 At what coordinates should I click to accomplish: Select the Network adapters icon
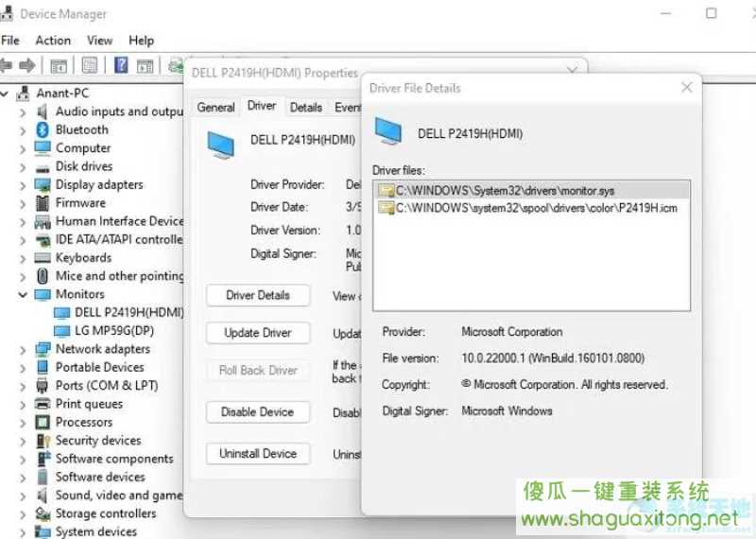[43, 349]
